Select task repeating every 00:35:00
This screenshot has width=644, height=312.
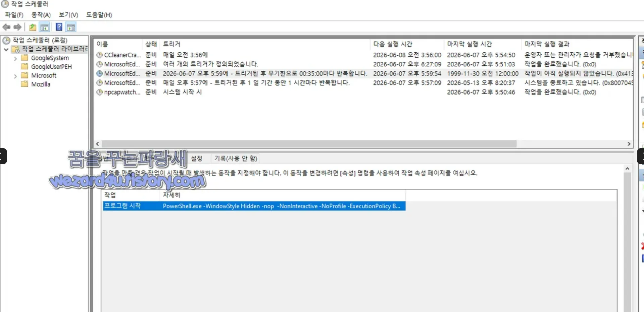coord(363,73)
